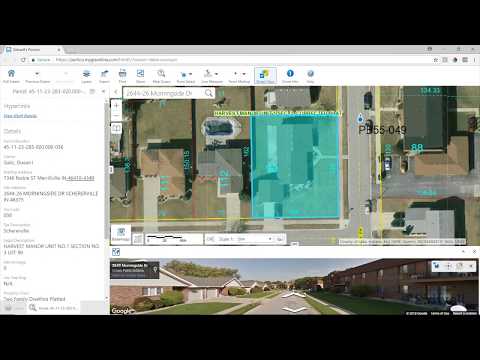Screen dimensions: 480x360
Task: Move forward using Street View up arrow
Action: 294,295
